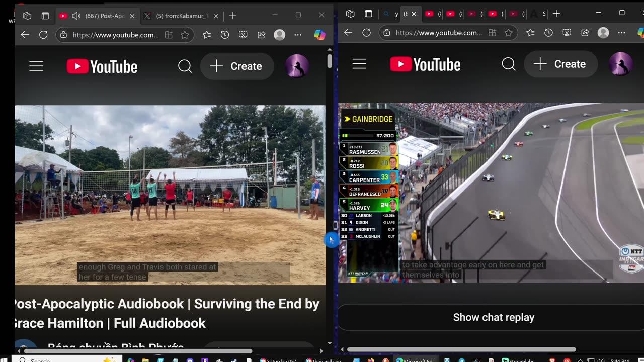Add page to favorites in left window

coord(185,35)
